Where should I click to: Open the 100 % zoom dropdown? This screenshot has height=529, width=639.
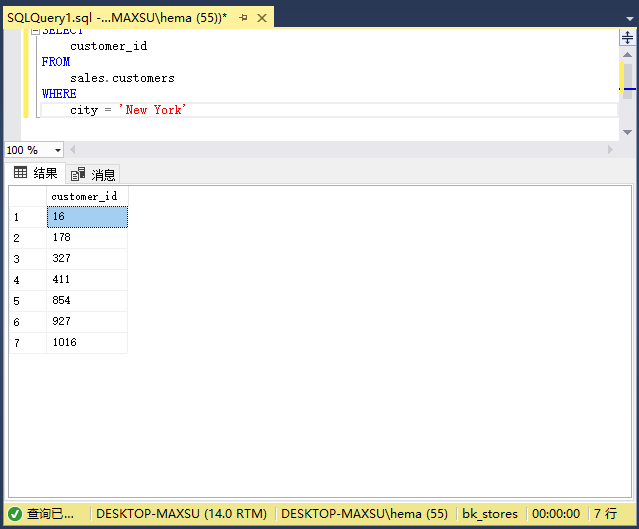pyautogui.click(x=58, y=150)
